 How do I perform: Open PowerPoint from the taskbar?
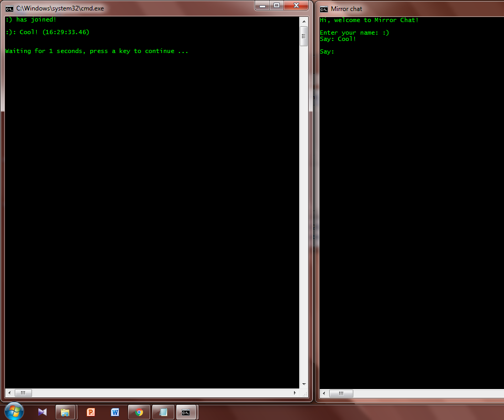coord(90,412)
